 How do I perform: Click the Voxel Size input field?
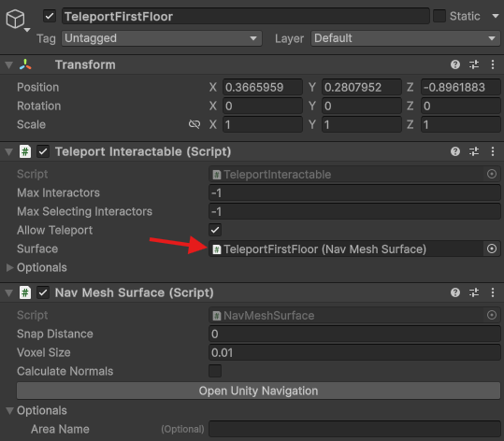(x=354, y=352)
